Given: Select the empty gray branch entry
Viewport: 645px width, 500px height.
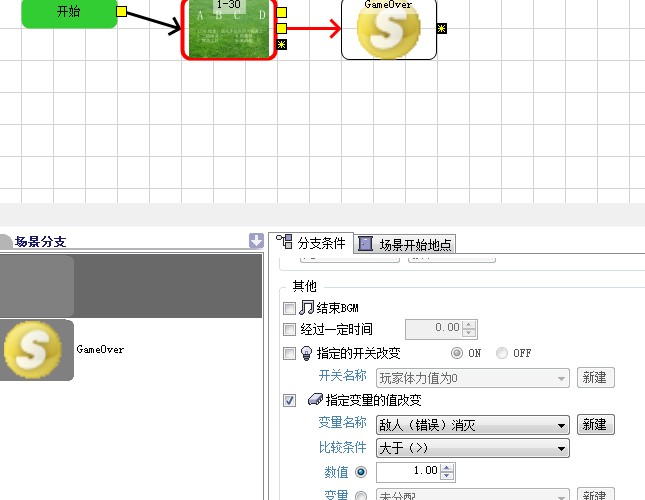Looking at the screenshot, I should [x=131, y=286].
